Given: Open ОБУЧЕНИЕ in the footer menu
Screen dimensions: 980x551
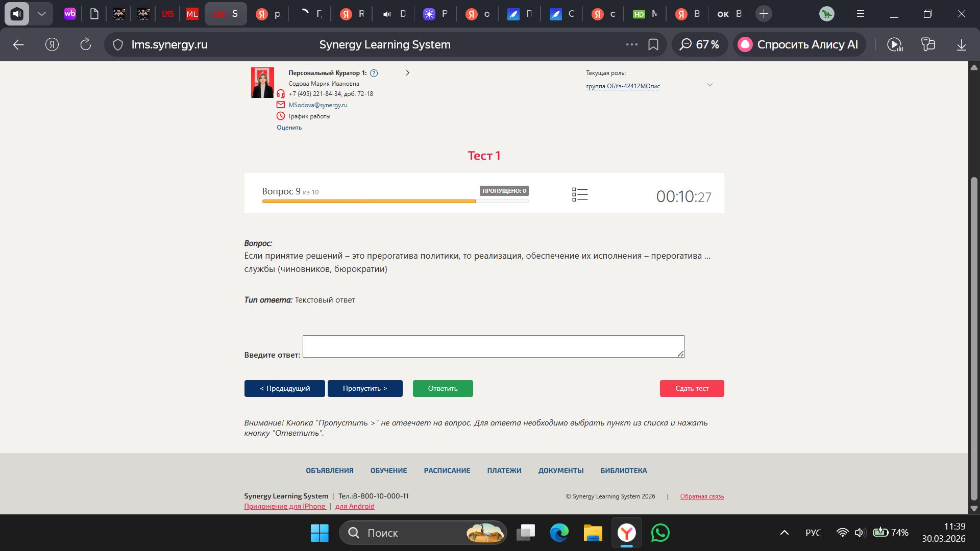Looking at the screenshot, I should point(388,470).
